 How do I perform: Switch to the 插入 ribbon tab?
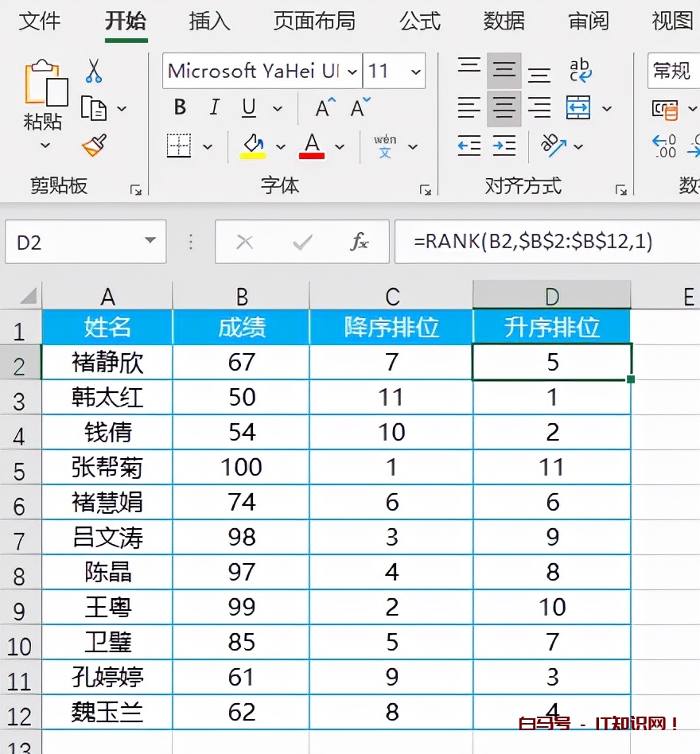click(208, 22)
